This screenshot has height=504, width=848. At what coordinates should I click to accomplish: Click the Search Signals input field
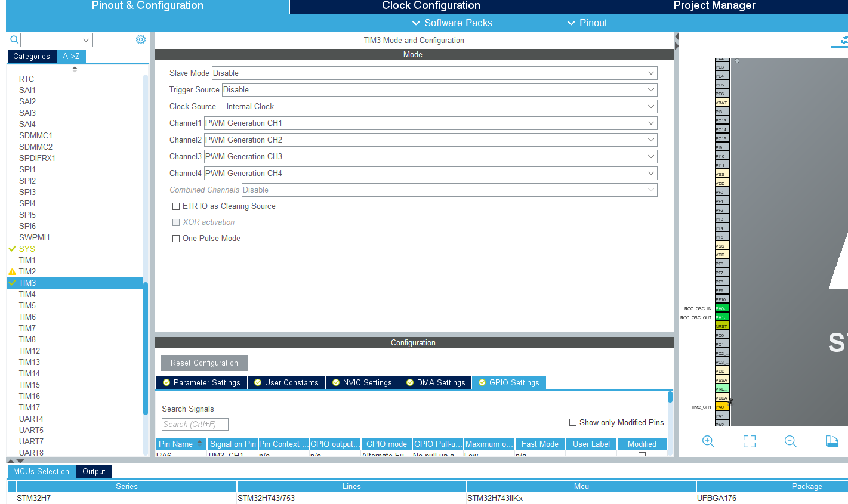point(195,424)
